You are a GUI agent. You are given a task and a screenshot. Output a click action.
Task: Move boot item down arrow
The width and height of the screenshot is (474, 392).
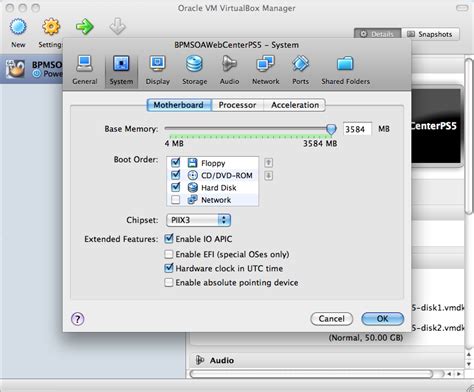[x=268, y=176]
